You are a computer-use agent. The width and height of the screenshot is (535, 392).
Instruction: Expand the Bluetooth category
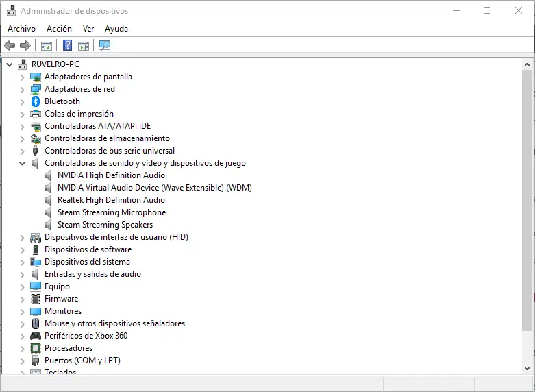point(22,102)
